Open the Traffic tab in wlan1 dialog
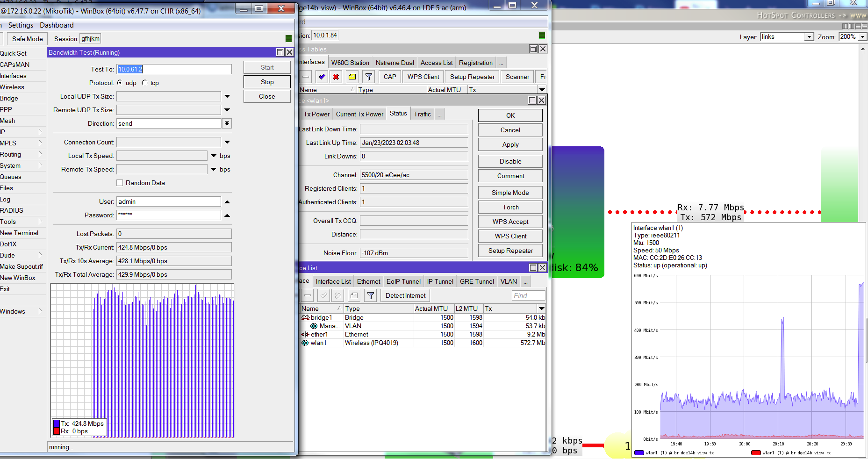Screen dimensions: 868x459 [x=422, y=114]
